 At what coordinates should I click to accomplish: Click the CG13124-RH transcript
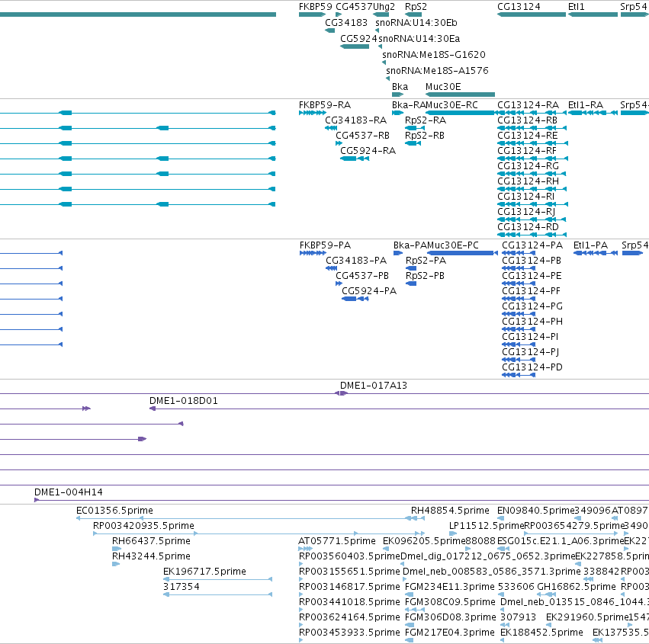[532, 189]
